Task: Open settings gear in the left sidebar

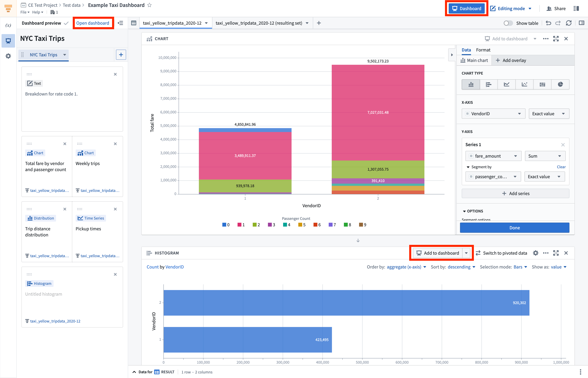Action: [x=8, y=56]
